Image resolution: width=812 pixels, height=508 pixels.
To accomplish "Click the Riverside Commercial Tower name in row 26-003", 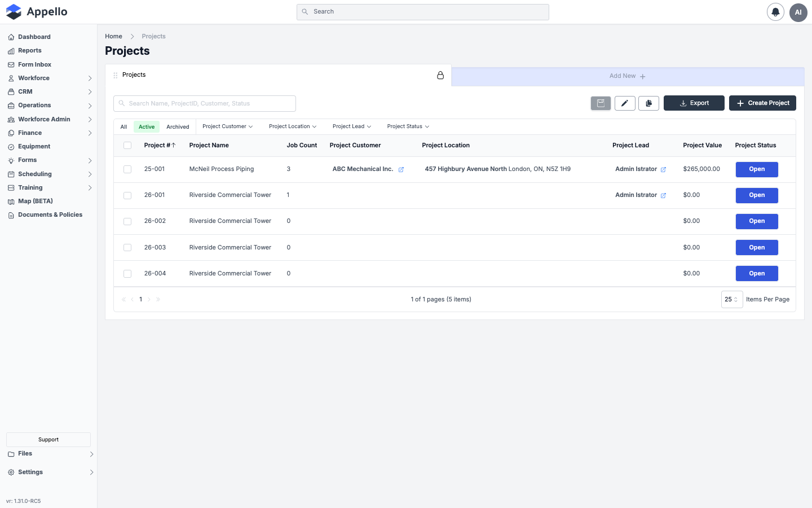I will click(230, 247).
